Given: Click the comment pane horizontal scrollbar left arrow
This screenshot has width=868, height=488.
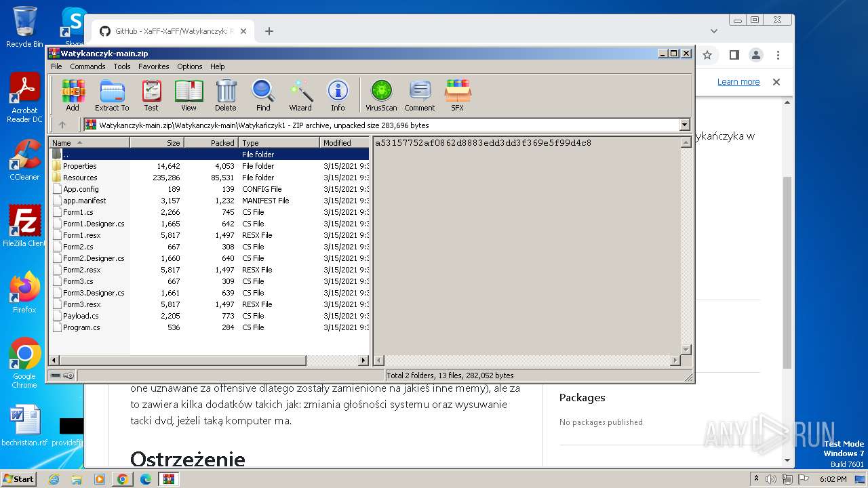Looking at the screenshot, I should pos(379,361).
